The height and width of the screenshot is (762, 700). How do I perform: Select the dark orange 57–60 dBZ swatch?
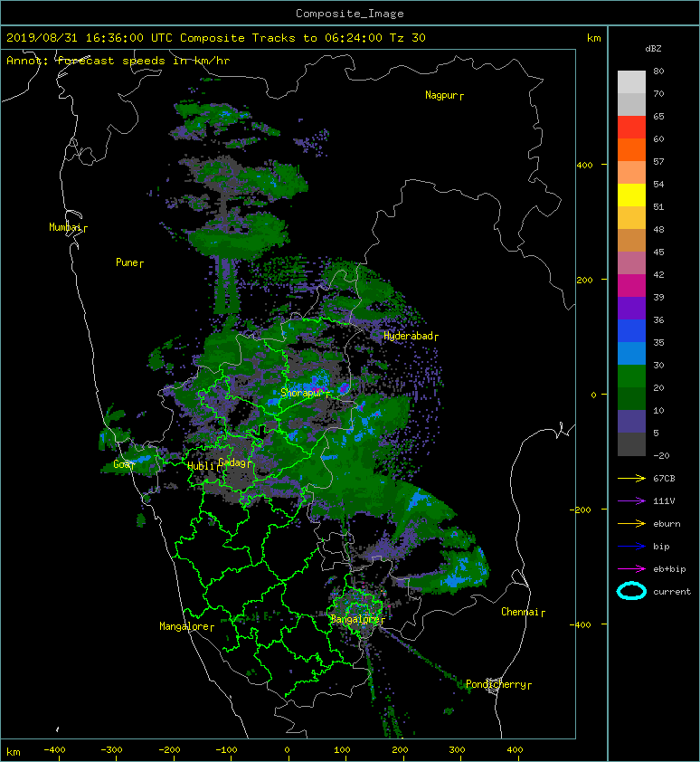click(x=631, y=149)
